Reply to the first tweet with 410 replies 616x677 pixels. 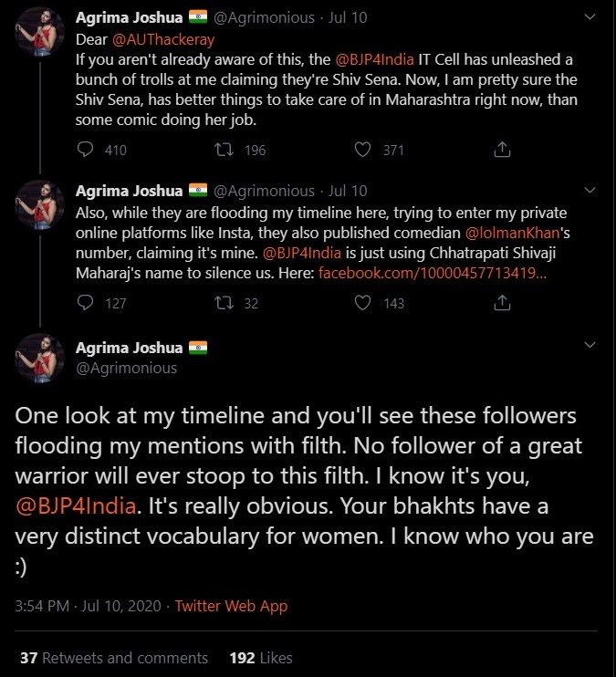click(x=87, y=150)
